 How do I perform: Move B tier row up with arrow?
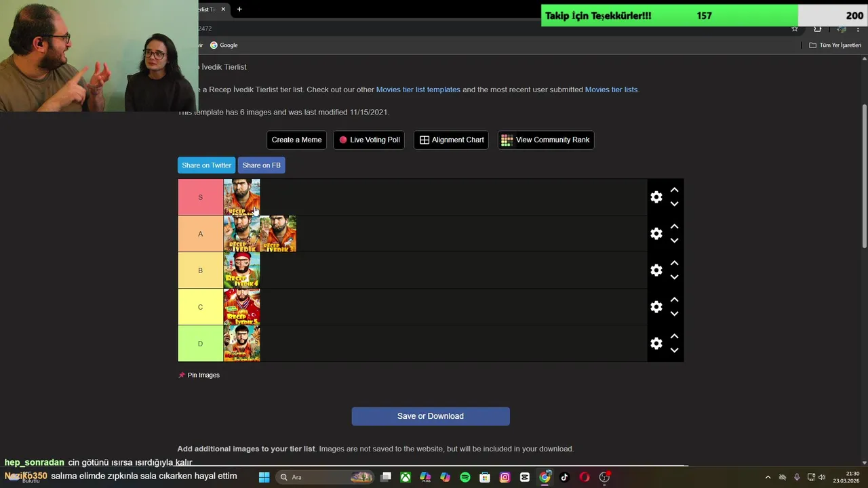tap(674, 264)
